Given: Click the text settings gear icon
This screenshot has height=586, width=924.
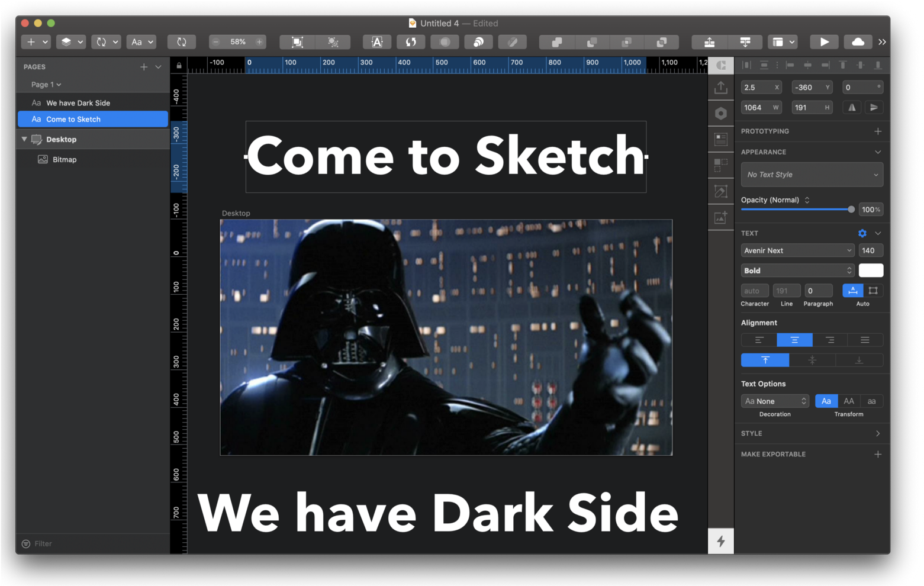Looking at the screenshot, I should 862,233.
